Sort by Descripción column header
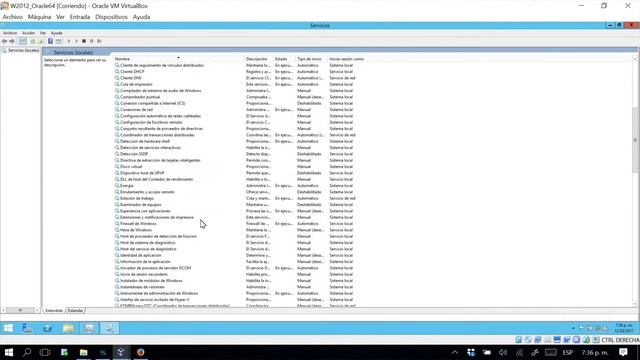Viewport: 640px width, 360px height. [x=258, y=59]
